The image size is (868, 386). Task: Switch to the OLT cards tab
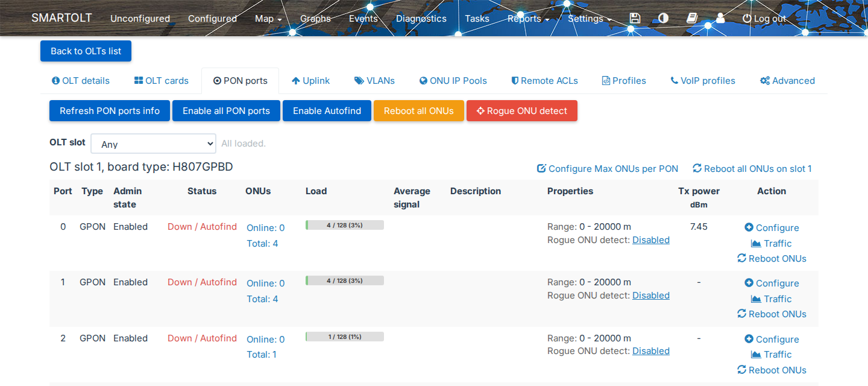[x=161, y=81]
